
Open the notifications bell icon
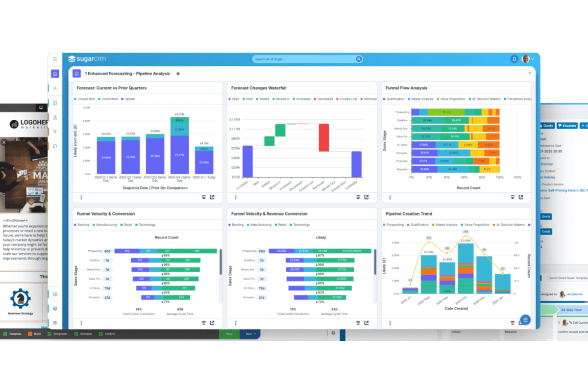point(514,59)
